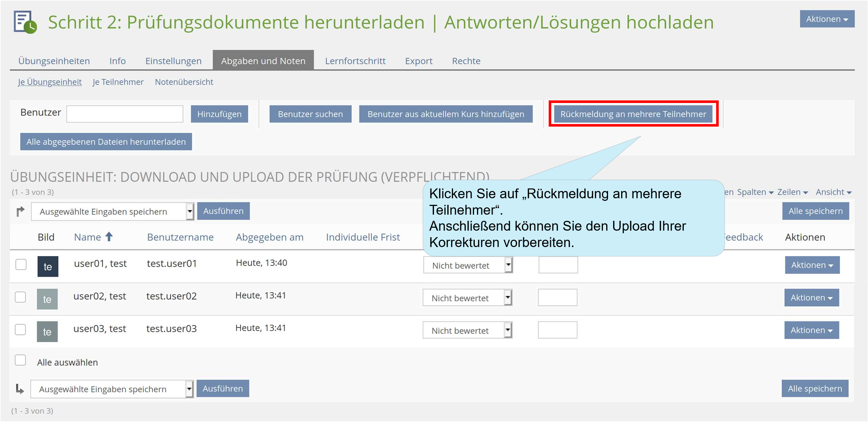Image resolution: width=868 pixels, height=422 pixels.
Task: Open the Aktionen menu for user01
Action: [x=812, y=265]
